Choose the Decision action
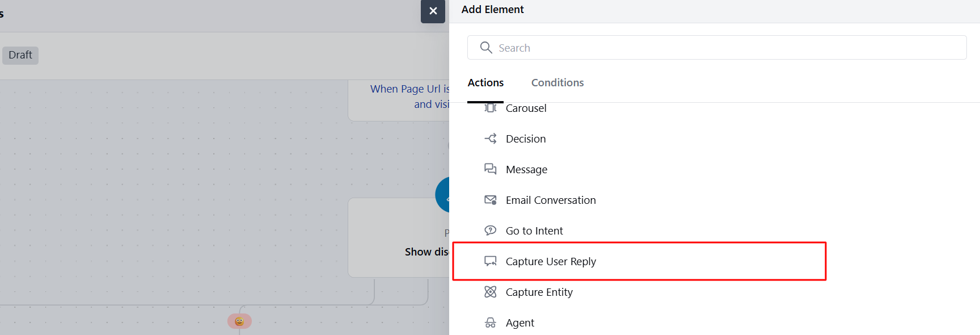The height and width of the screenshot is (335, 980). (526, 139)
